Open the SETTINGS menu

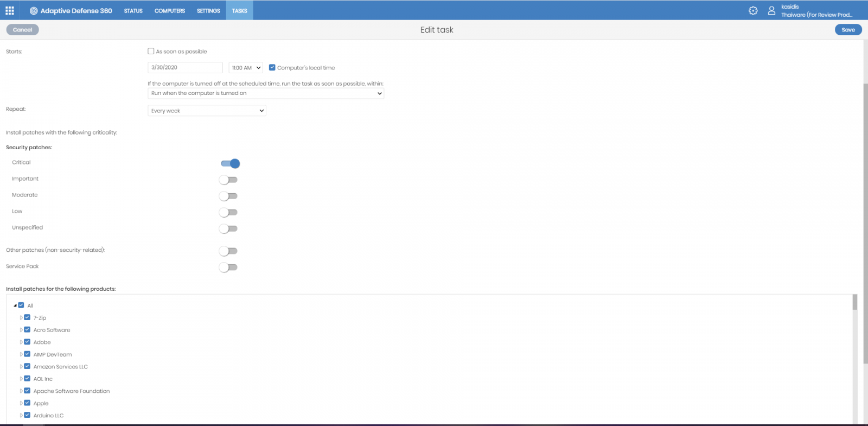[x=208, y=11]
